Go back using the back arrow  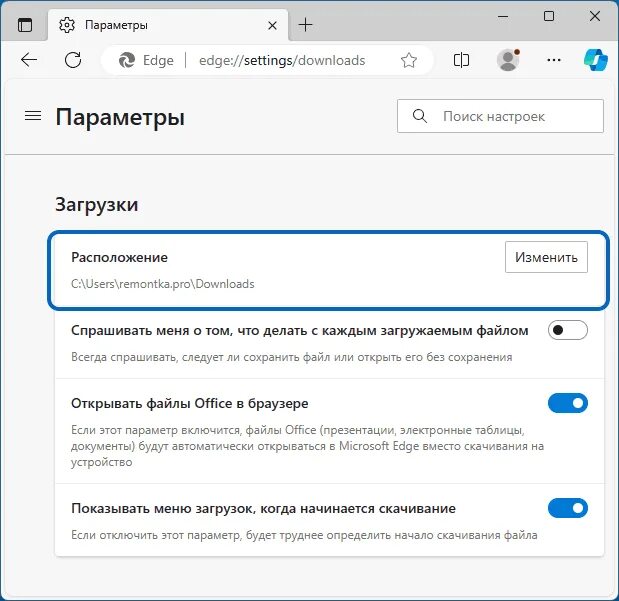coord(29,60)
